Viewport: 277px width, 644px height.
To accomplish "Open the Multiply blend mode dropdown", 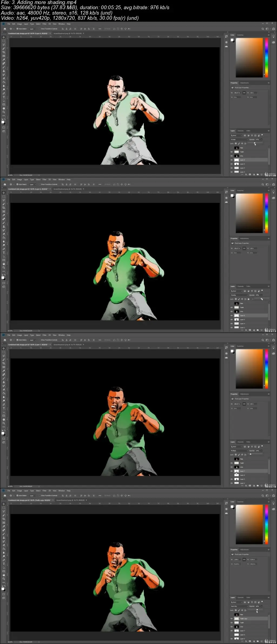I will click(239, 451).
